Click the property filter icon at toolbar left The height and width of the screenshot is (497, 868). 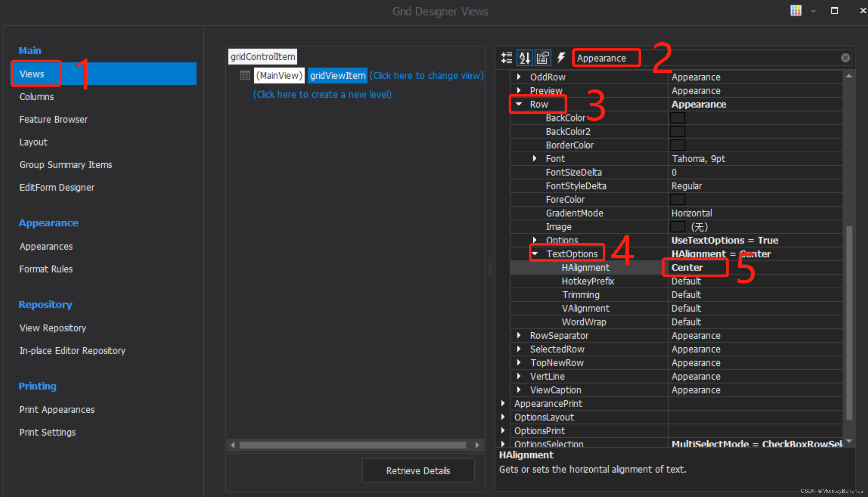(507, 58)
